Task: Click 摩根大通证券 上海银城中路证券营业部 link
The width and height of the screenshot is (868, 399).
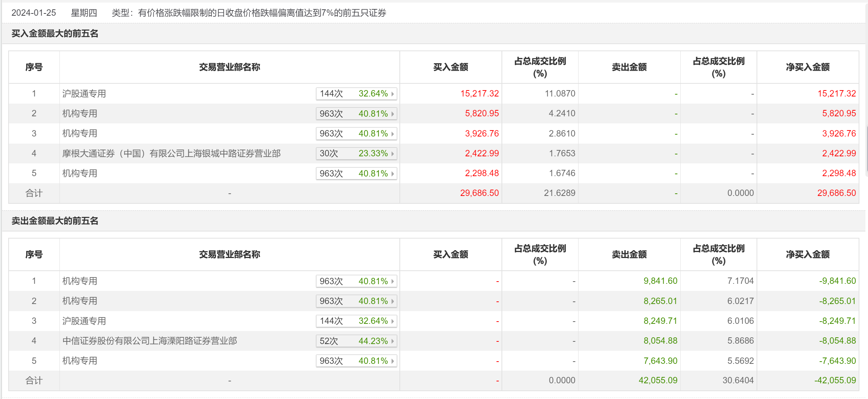Action: click(x=171, y=153)
